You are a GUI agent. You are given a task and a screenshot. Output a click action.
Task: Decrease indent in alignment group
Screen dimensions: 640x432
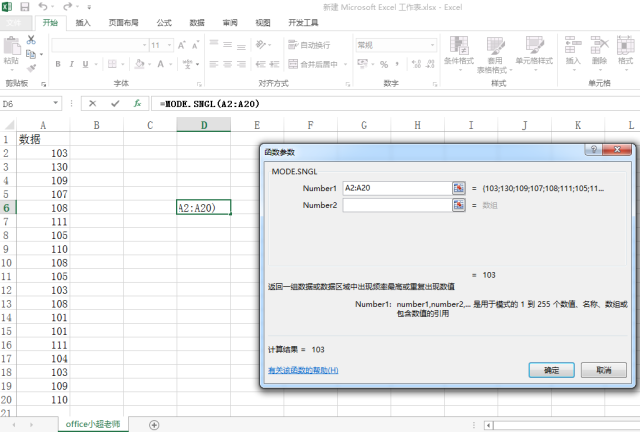260,64
